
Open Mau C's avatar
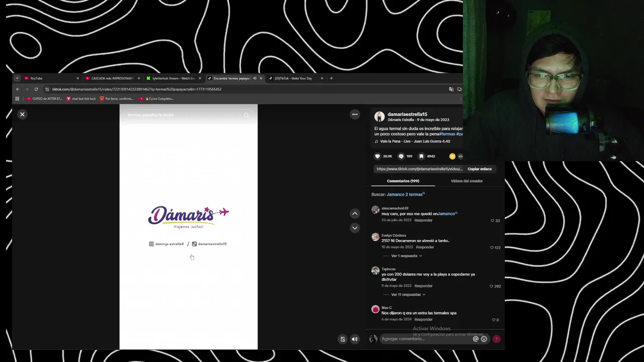pos(375,309)
